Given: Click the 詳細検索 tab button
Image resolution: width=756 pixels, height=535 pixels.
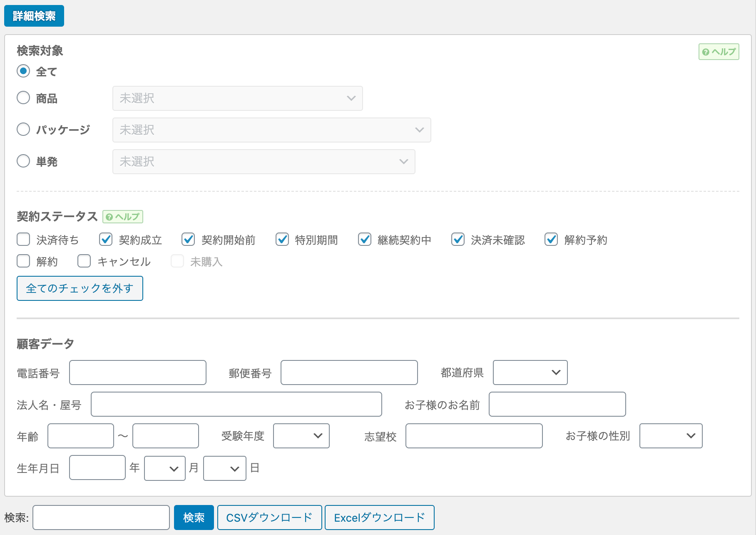Looking at the screenshot, I should tap(34, 16).
